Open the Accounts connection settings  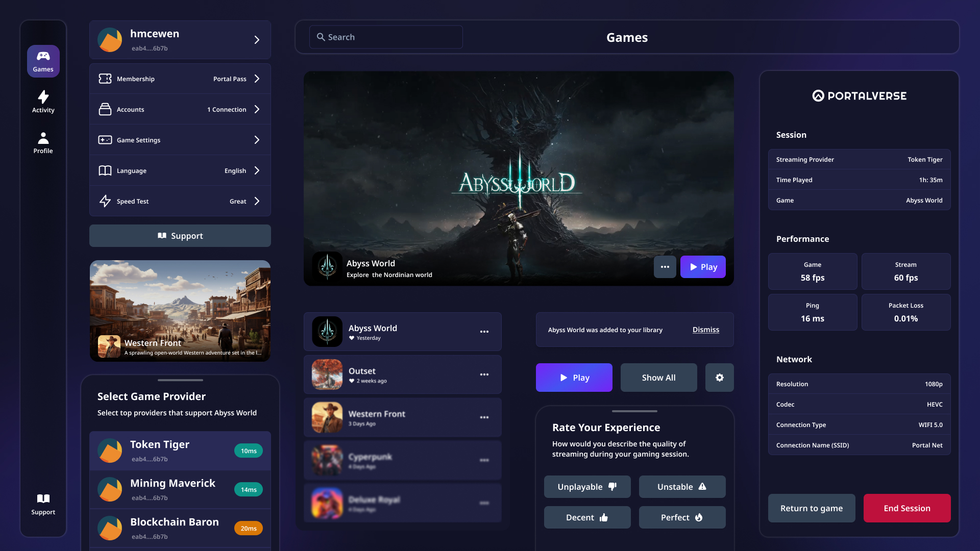180,109
